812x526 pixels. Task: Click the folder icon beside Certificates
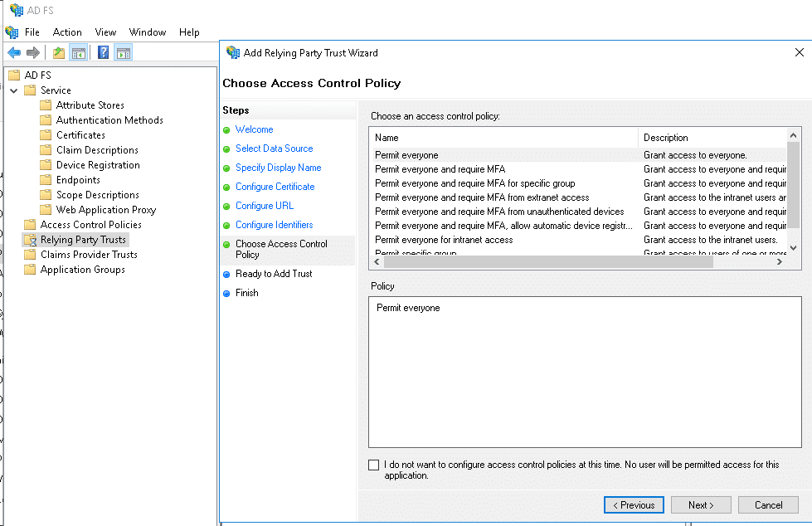(46, 135)
